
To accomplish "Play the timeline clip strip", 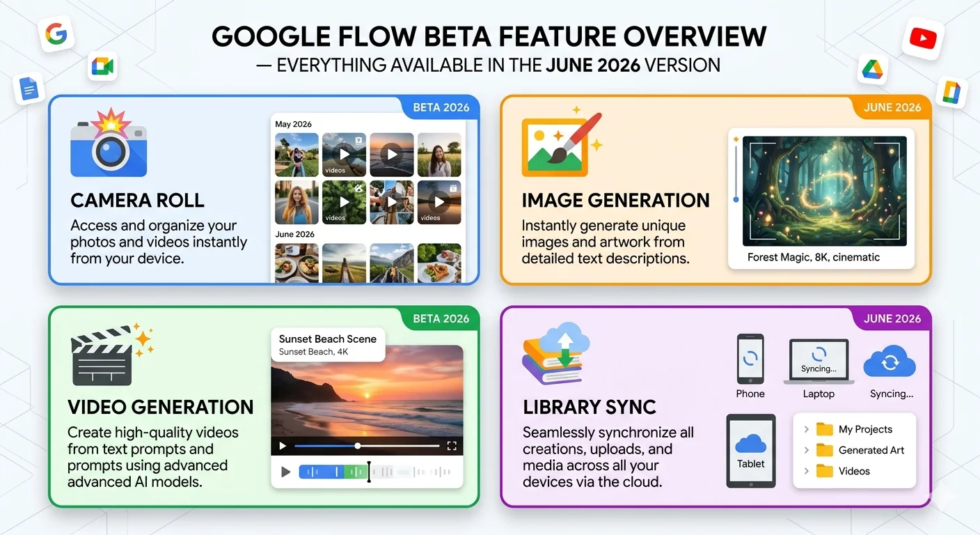I will [285, 472].
